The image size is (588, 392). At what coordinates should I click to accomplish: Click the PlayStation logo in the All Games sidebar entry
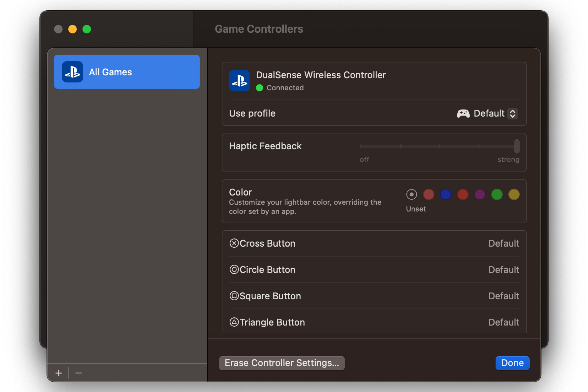pyautogui.click(x=72, y=72)
